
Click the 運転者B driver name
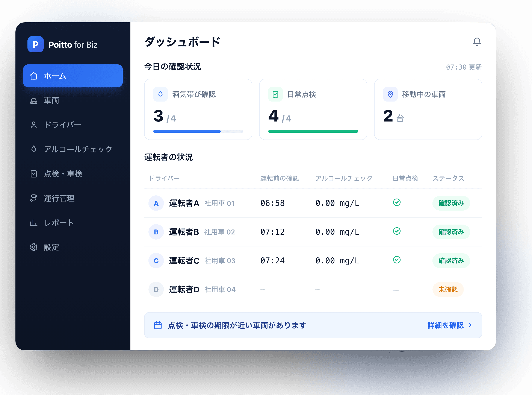(x=184, y=232)
